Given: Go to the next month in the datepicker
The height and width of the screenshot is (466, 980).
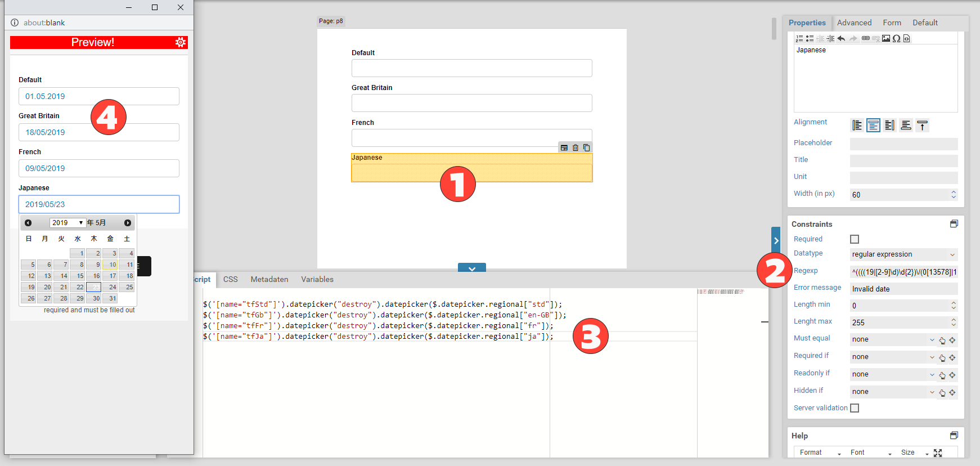Looking at the screenshot, I should 128,223.
